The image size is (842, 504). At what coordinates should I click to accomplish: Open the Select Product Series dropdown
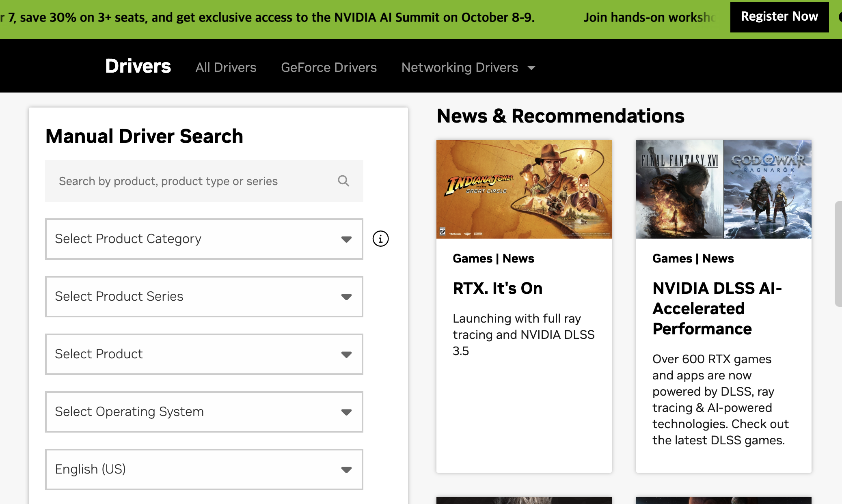click(x=204, y=297)
